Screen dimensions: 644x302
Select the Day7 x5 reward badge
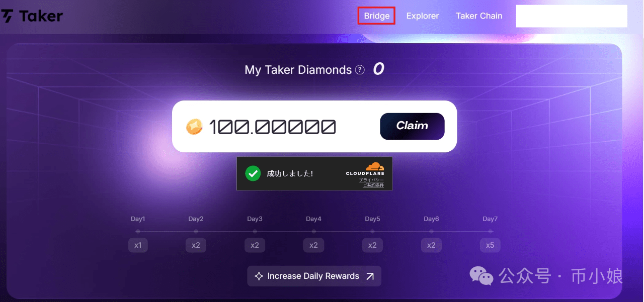coord(490,245)
